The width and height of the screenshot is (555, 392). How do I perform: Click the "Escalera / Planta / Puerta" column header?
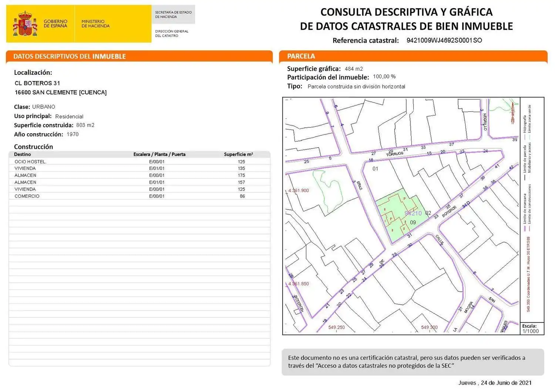pyautogui.click(x=159, y=154)
